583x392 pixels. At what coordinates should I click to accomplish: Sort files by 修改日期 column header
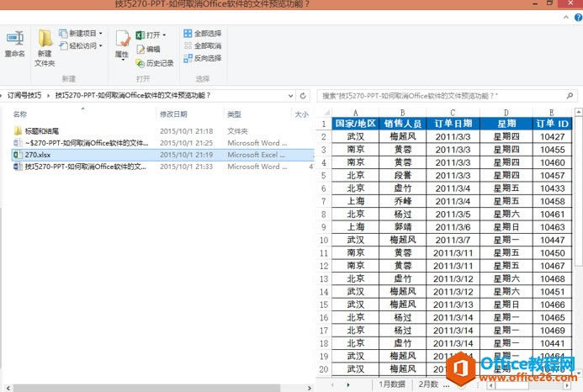(x=172, y=114)
